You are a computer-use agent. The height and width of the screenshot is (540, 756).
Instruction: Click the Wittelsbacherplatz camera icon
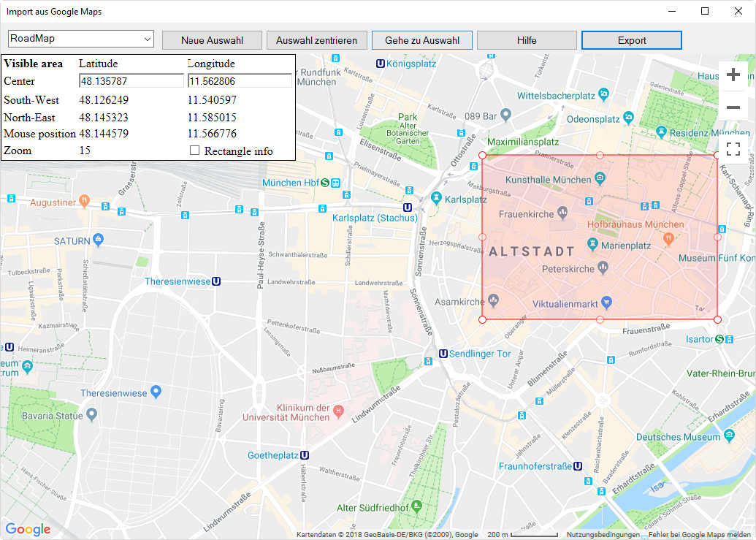coord(603,94)
